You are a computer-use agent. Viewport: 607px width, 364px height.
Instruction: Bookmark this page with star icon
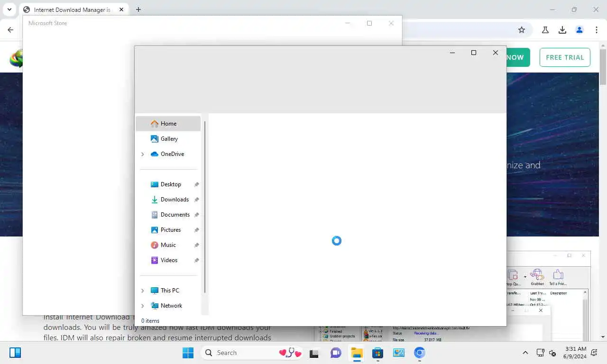[522, 30]
